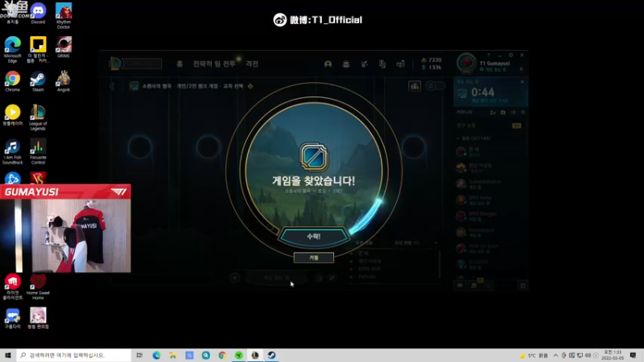Open the Discord desktop shortcut

pos(38,14)
